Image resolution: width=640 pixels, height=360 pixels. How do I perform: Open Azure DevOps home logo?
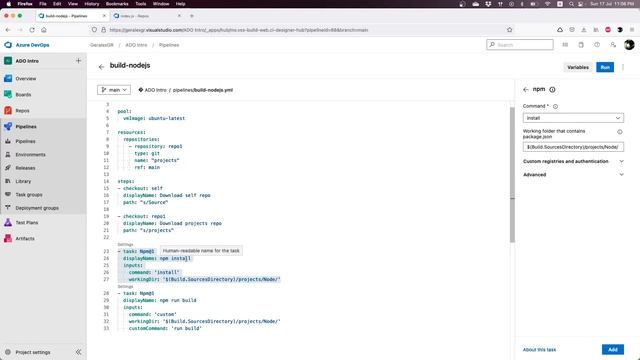pyautogui.click(x=27, y=45)
